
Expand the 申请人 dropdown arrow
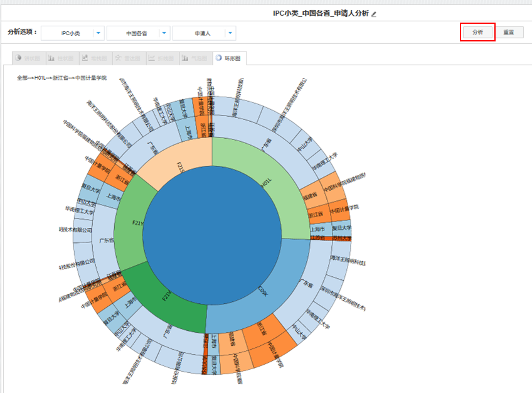tap(230, 33)
